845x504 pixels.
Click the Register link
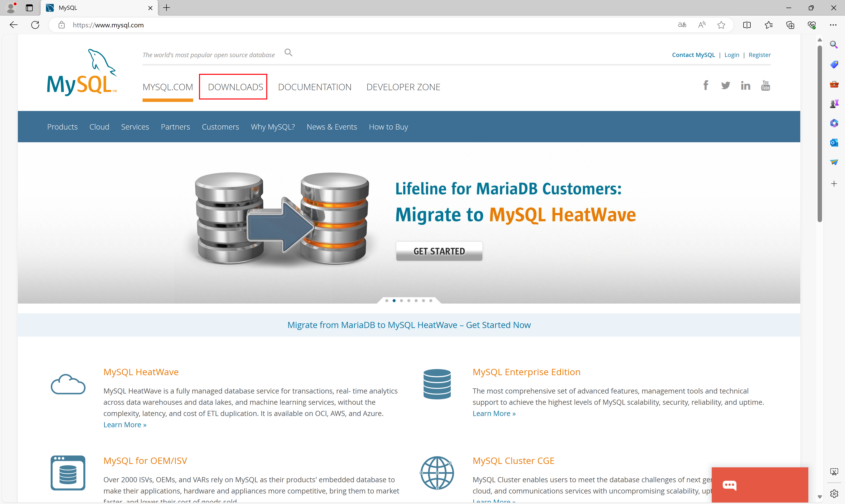click(x=759, y=55)
